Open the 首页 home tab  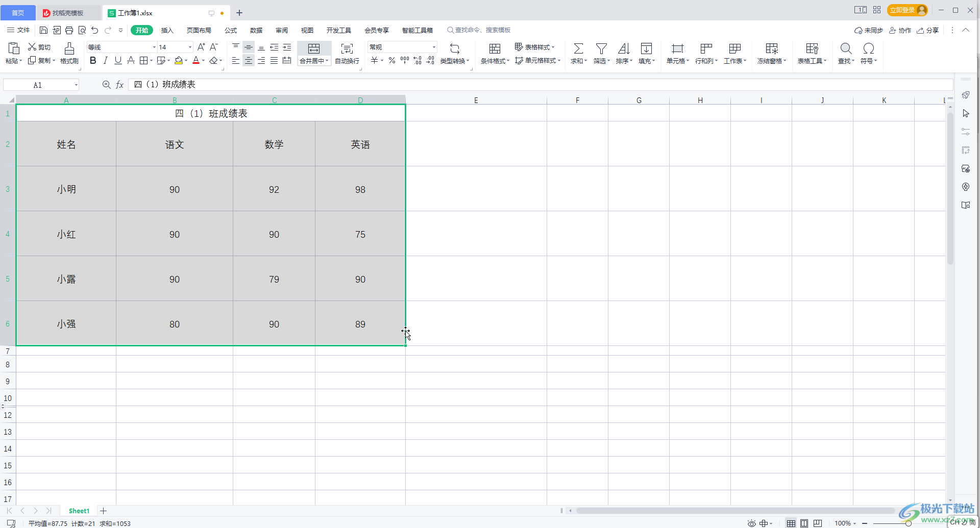(x=18, y=13)
